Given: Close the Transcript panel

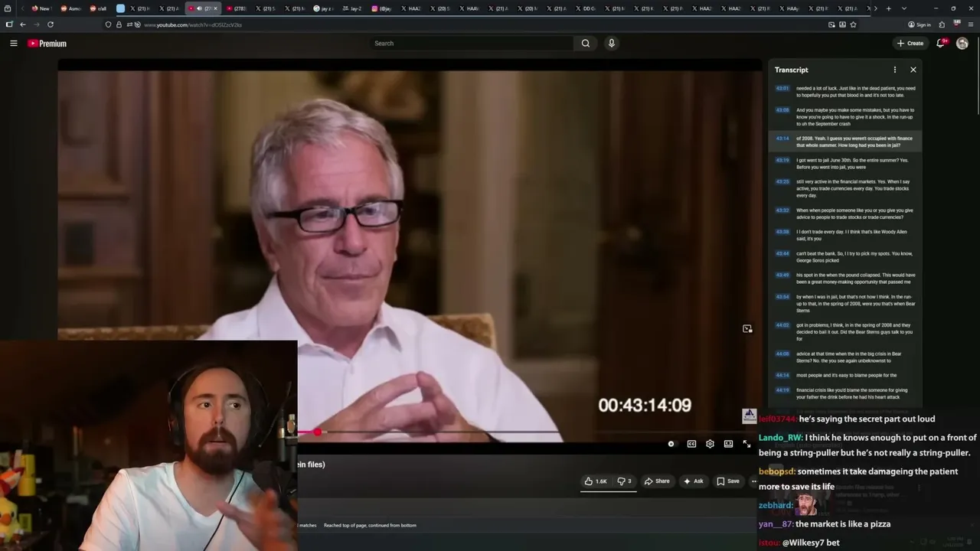Looking at the screenshot, I should coord(913,70).
